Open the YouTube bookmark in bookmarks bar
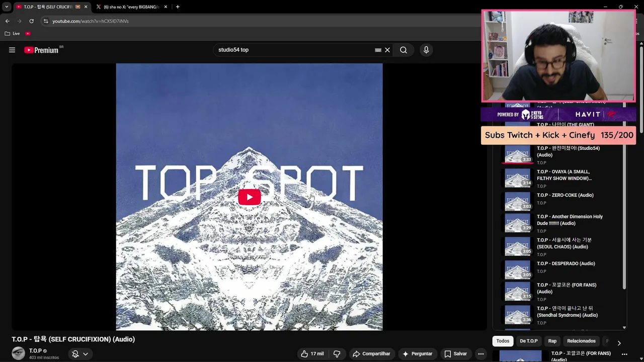 28,34
